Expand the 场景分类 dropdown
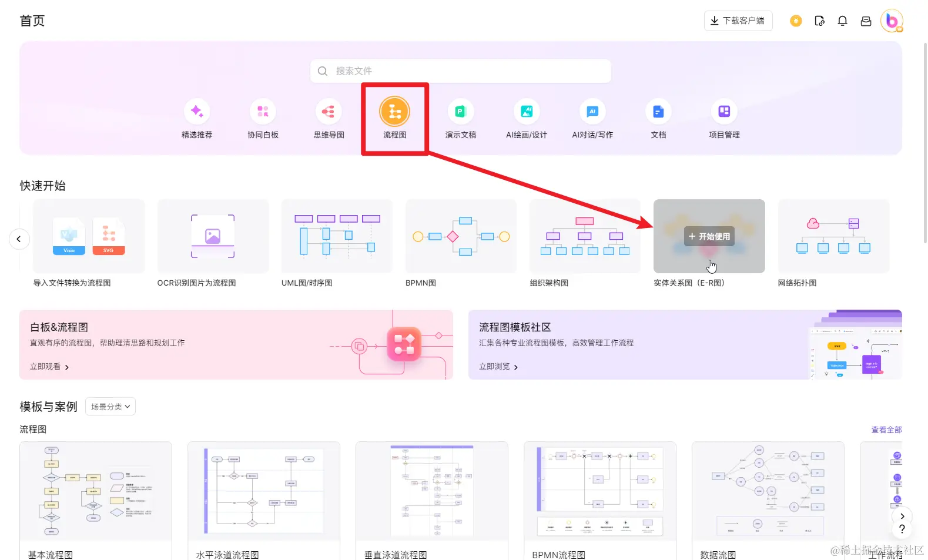This screenshot has height=560, width=928. coord(110,407)
